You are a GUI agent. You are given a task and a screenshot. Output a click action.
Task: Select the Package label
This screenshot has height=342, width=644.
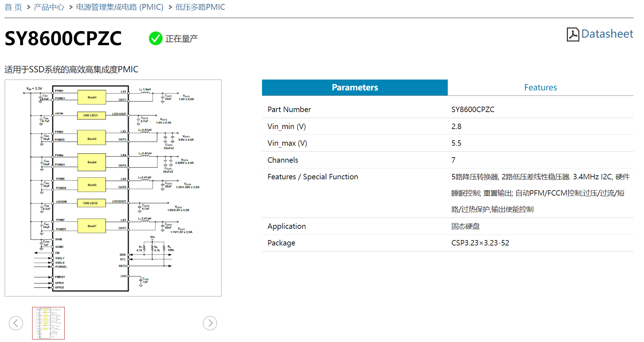[281, 243]
